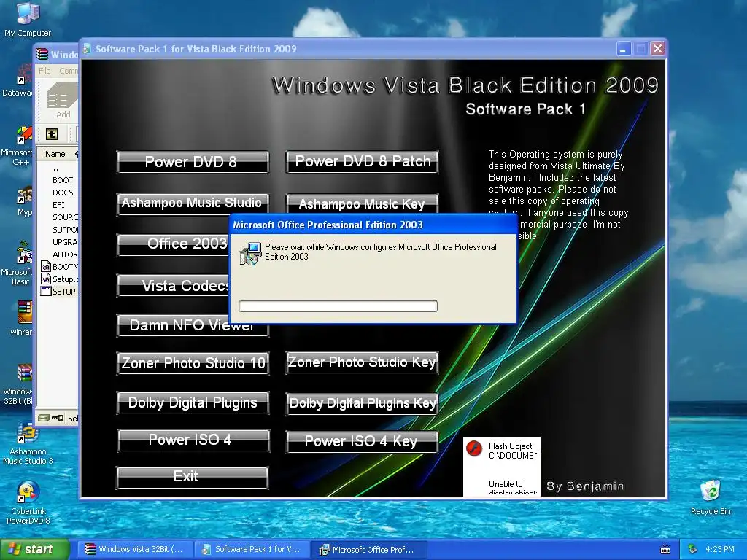Click the Power DVD 8 Patch button
The height and width of the screenshot is (560, 747).
coord(362,161)
